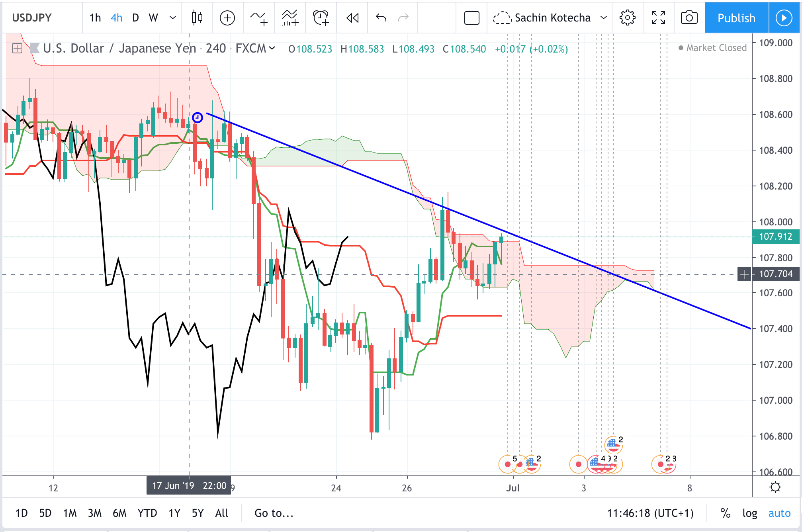Open financials and strategies templates icon
This screenshot has height=532, width=802.
point(290,18)
